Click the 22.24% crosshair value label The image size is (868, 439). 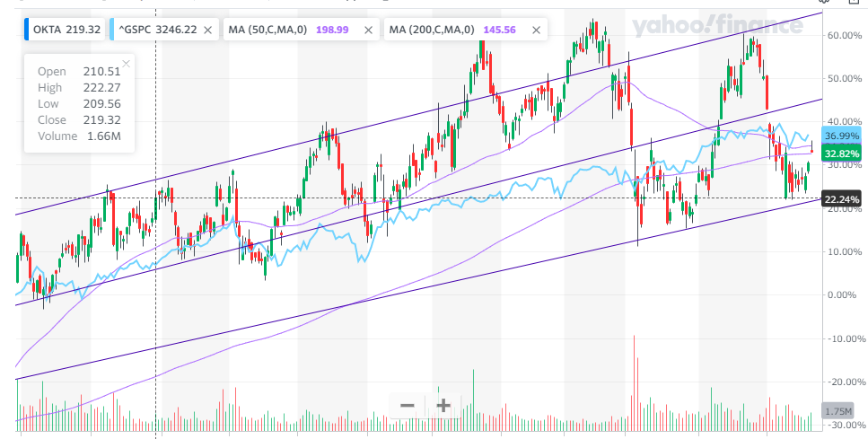[x=841, y=199]
